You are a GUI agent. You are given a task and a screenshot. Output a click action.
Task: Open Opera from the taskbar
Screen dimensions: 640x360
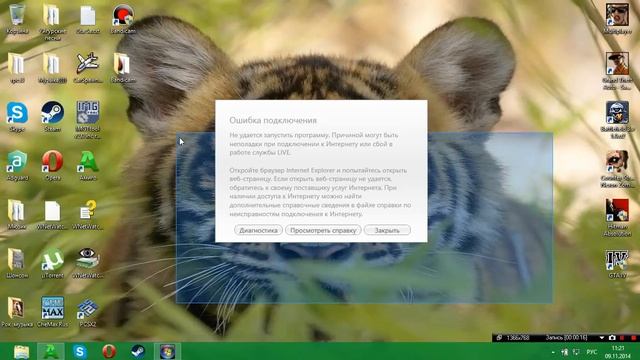pos(109,351)
